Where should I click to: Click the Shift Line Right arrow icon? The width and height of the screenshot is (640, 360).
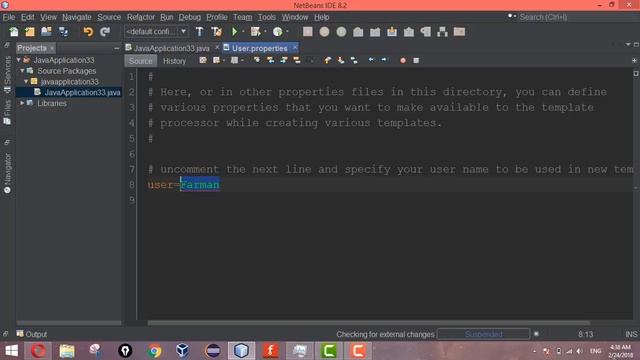pos(384,60)
